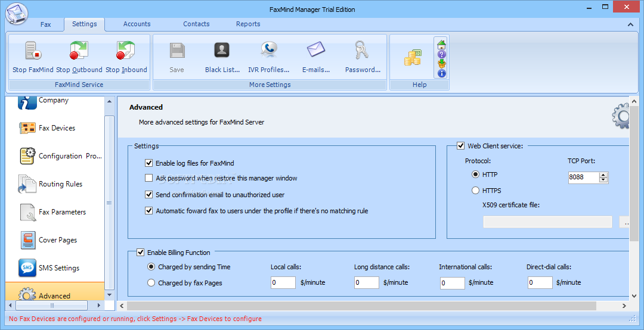Decrease the TCP Port value

click(x=603, y=179)
